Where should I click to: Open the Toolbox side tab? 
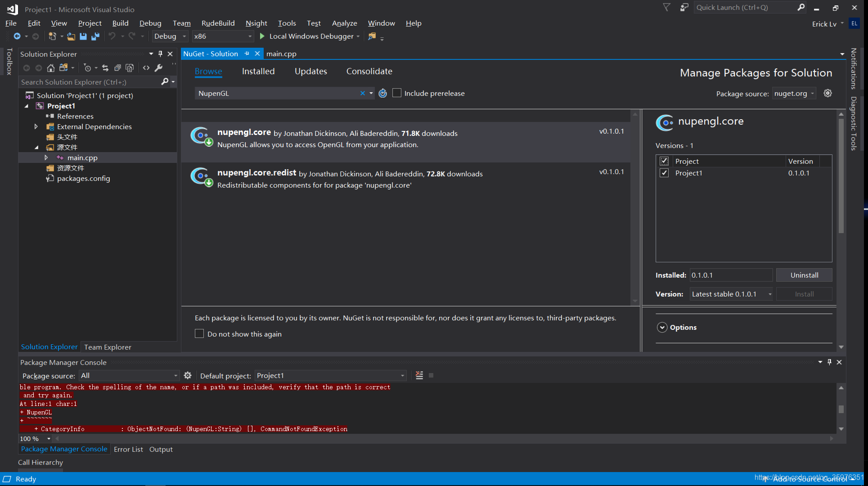pos(9,61)
